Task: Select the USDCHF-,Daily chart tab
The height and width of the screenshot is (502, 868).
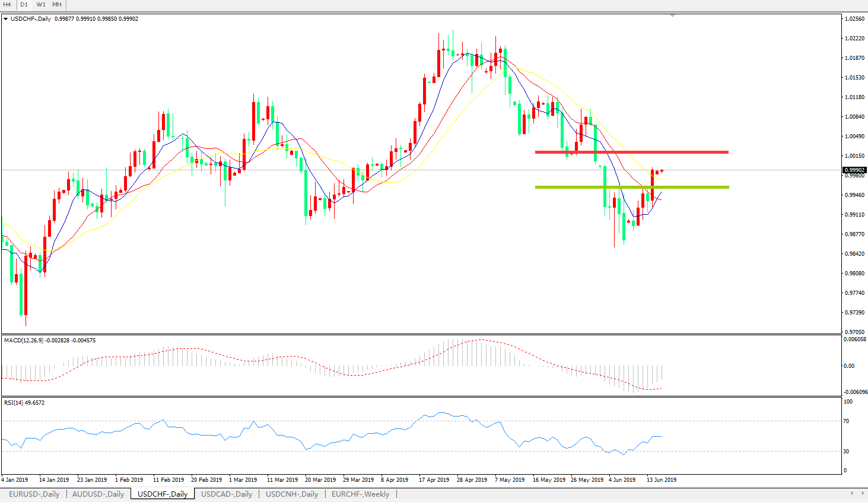Action: 162,494
